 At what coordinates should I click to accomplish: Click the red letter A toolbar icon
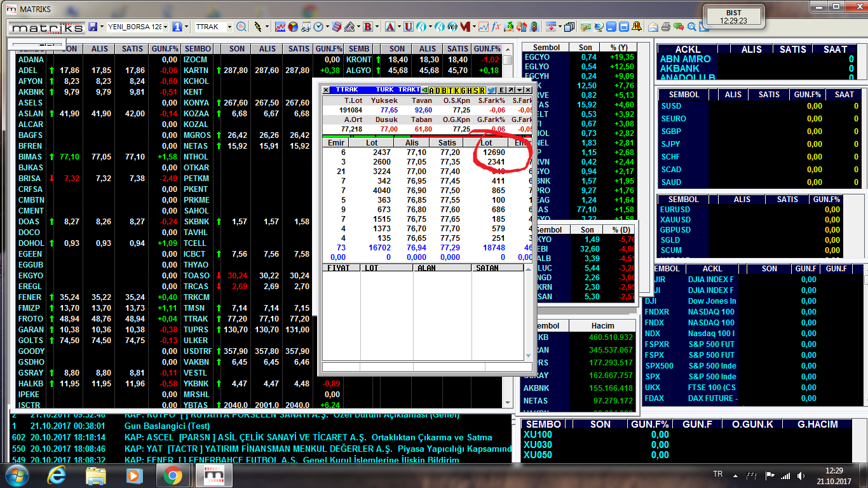pyautogui.click(x=390, y=27)
